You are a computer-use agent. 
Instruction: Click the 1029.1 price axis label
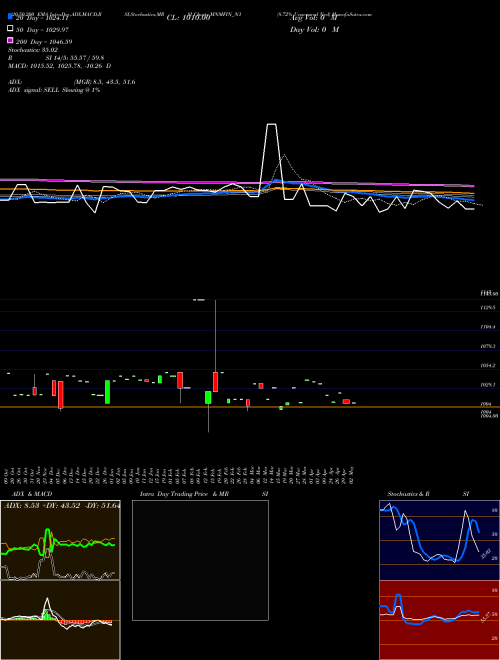pos(488,385)
